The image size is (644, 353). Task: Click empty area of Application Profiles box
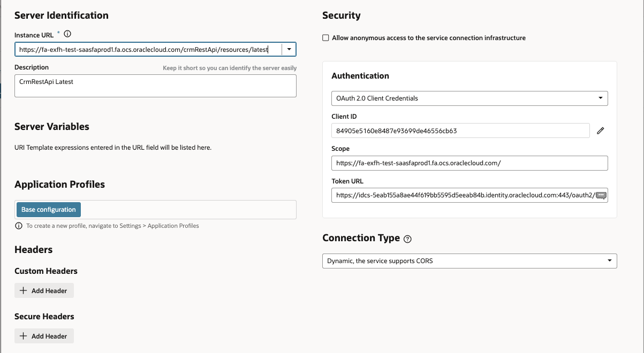[187, 210]
